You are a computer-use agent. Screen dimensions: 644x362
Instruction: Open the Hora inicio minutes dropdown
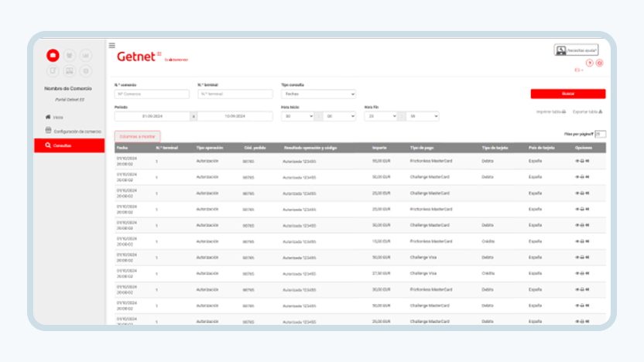pos(339,116)
